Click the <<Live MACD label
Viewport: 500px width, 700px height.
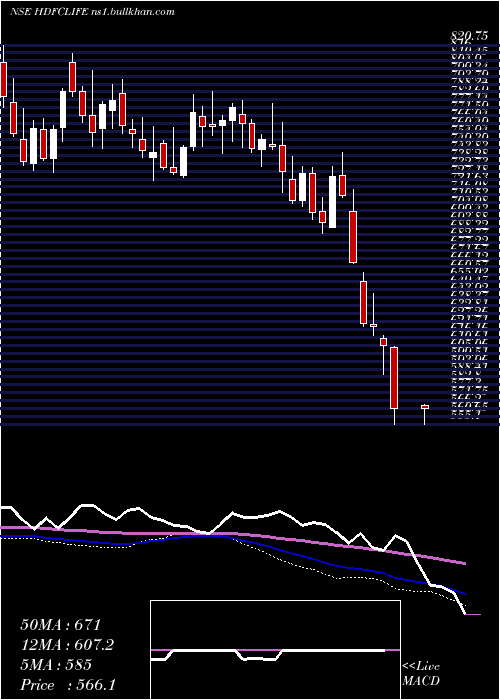[x=421, y=674]
